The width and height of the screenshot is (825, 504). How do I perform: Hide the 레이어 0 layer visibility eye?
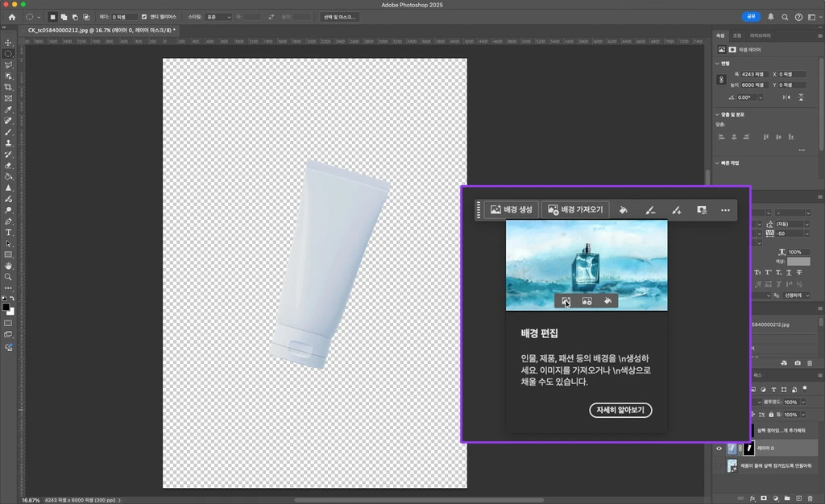pos(719,448)
